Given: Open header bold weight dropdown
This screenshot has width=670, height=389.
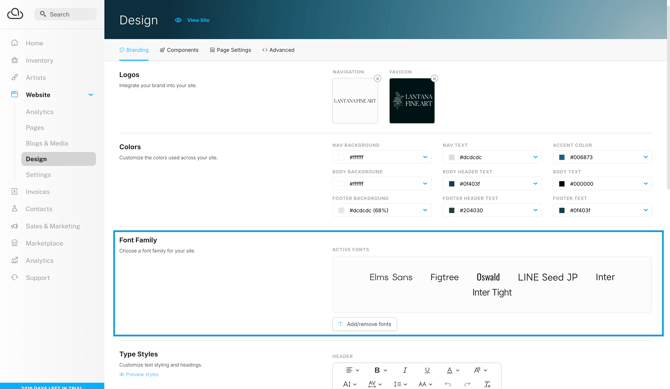Looking at the screenshot, I should pos(381,370).
